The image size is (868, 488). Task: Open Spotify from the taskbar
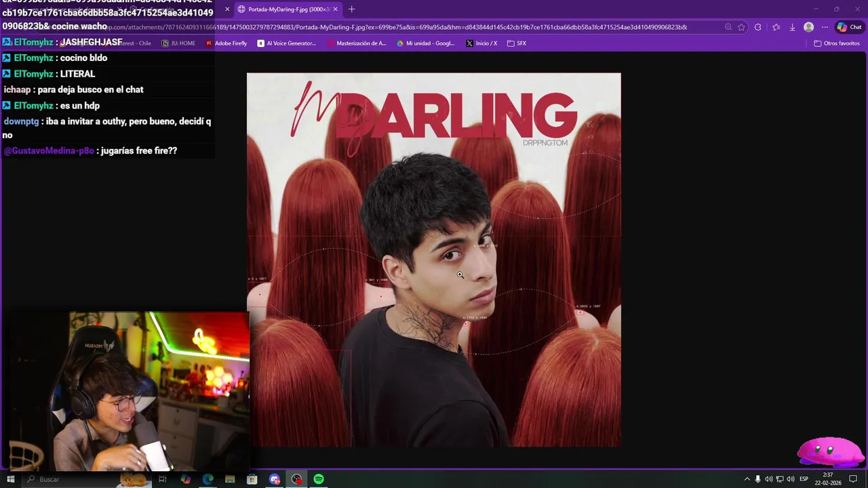pyautogui.click(x=319, y=479)
